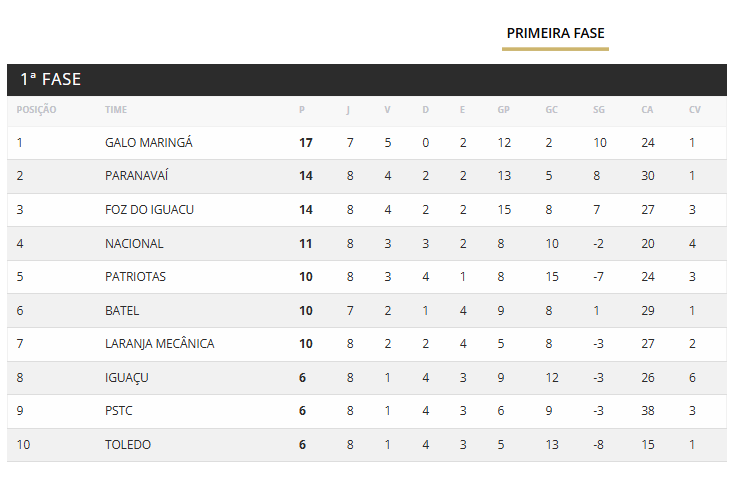Click the CV column header
Screen dimensions: 742x481
(694, 110)
